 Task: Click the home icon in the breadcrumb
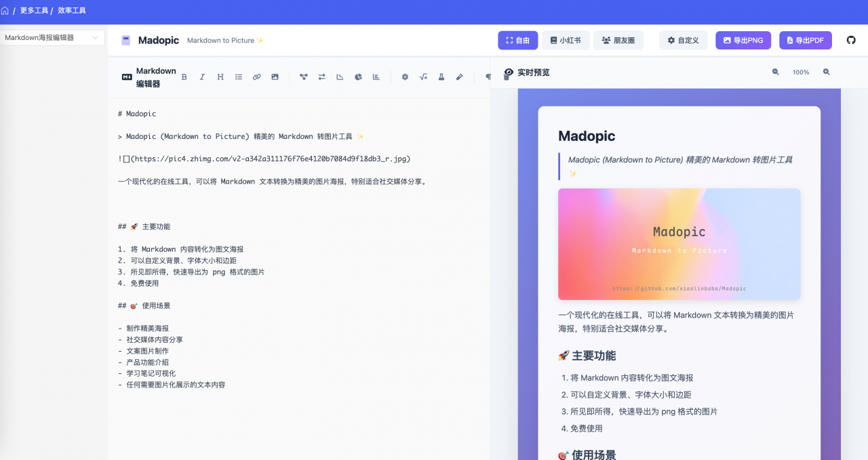[5, 11]
